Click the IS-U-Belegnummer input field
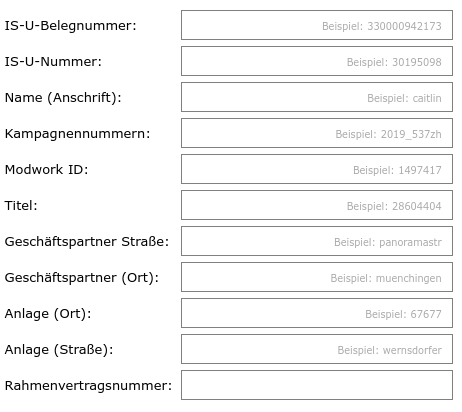Screen dimensions: 462x412 (317, 25)
